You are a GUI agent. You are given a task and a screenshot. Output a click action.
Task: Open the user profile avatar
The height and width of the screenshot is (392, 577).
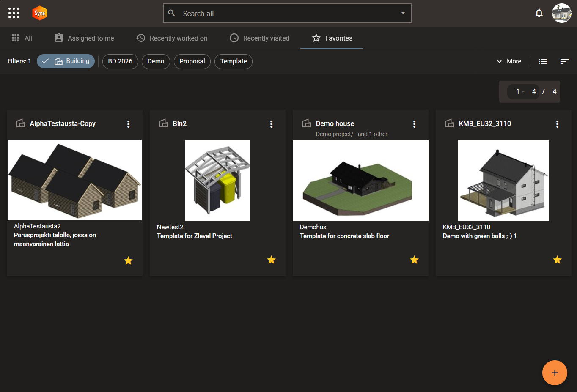562,13
